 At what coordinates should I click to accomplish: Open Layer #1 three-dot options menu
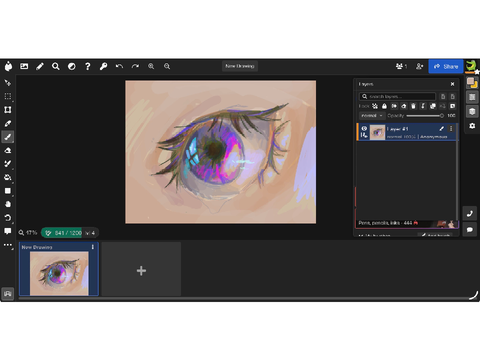click(451, 128)
